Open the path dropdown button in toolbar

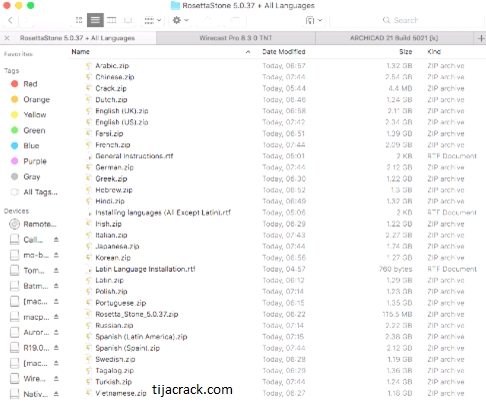314,20
